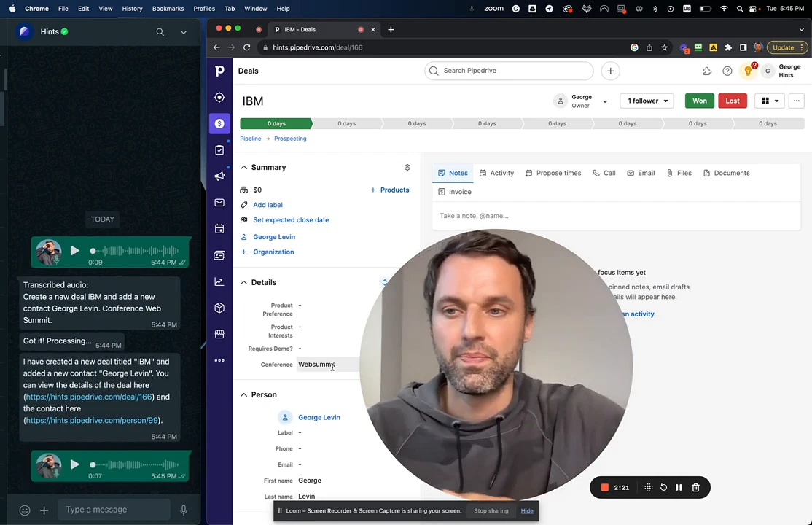Open the hints.pipedrive.com/person/99 link in chat
This screenshot has height=525, width=812.
(x=92, y=420)
